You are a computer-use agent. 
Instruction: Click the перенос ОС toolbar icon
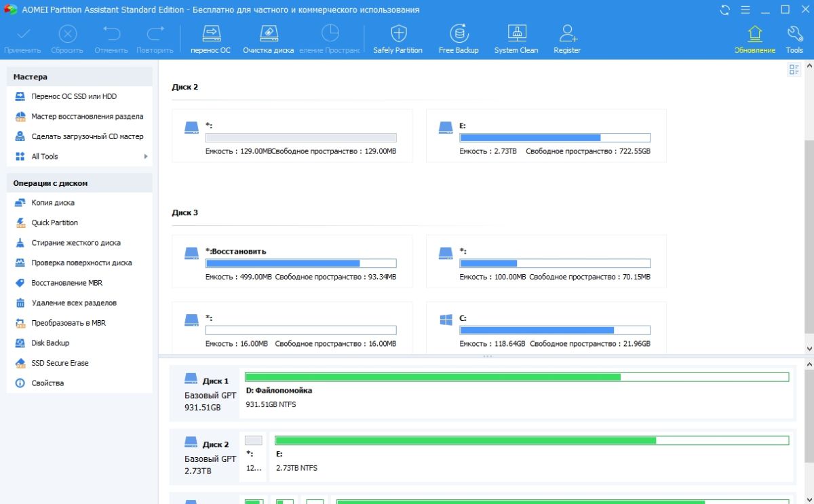click(210, 34)
